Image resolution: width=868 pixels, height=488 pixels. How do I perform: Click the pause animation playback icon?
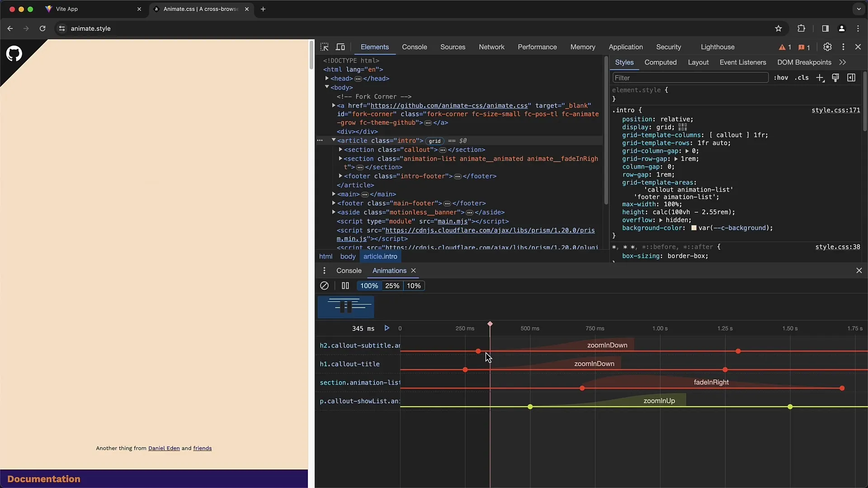[345, 286]
